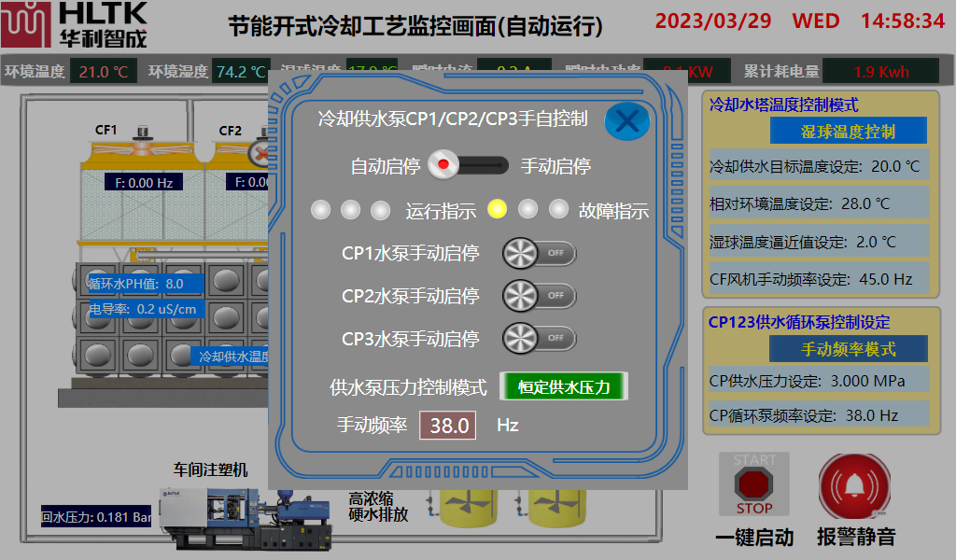
Task: Change the constant supply pressure mode selector
Action: point(564,386)
